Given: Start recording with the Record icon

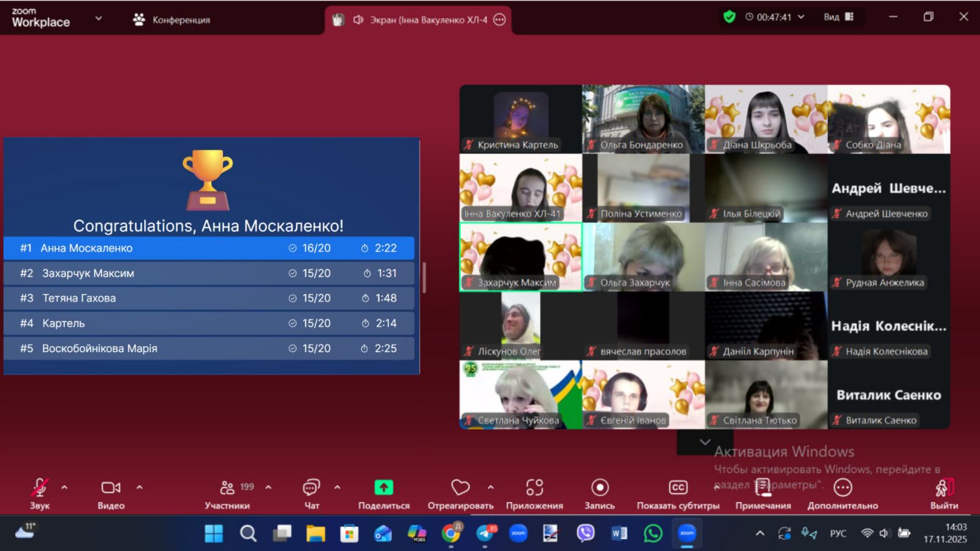Looking at the screenshot, I should pyautogui.click(x=600, y=488).
